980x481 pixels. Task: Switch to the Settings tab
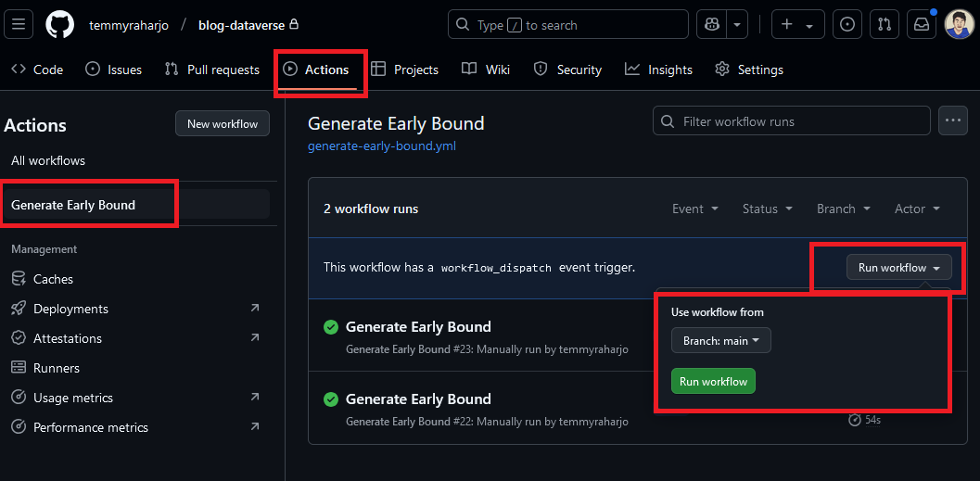tap(749, 70)
